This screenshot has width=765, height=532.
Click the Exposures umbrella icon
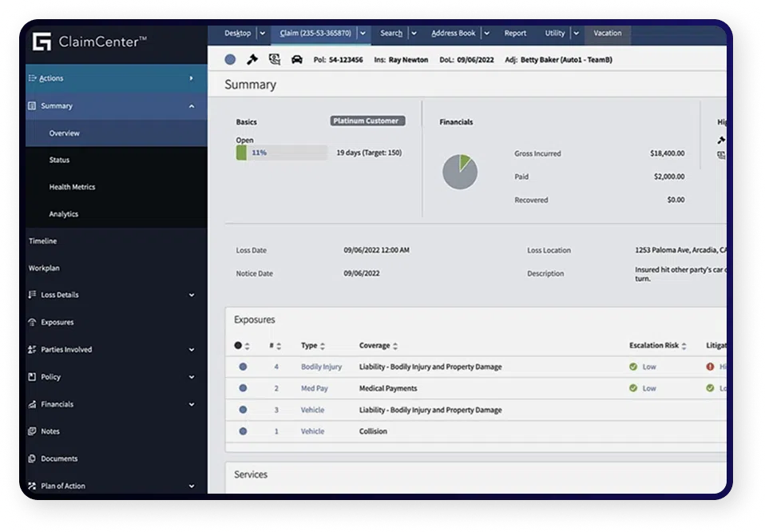tap(32, 322)
